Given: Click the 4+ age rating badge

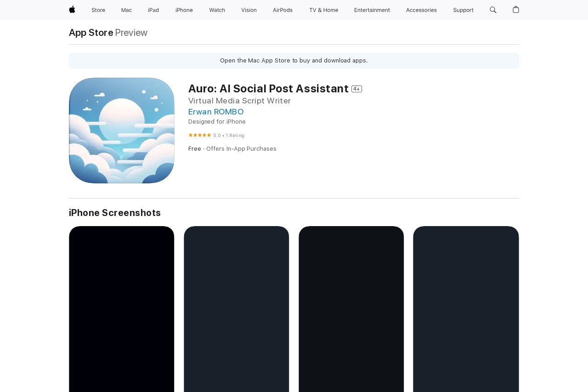Looking at the screenshot, I should tap(357, 89).
